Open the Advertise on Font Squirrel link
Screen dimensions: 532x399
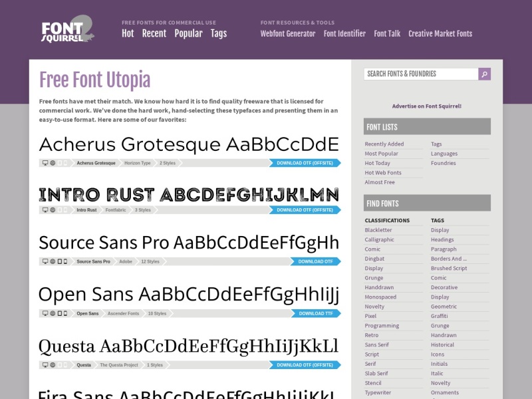click(x=427, y=106)
